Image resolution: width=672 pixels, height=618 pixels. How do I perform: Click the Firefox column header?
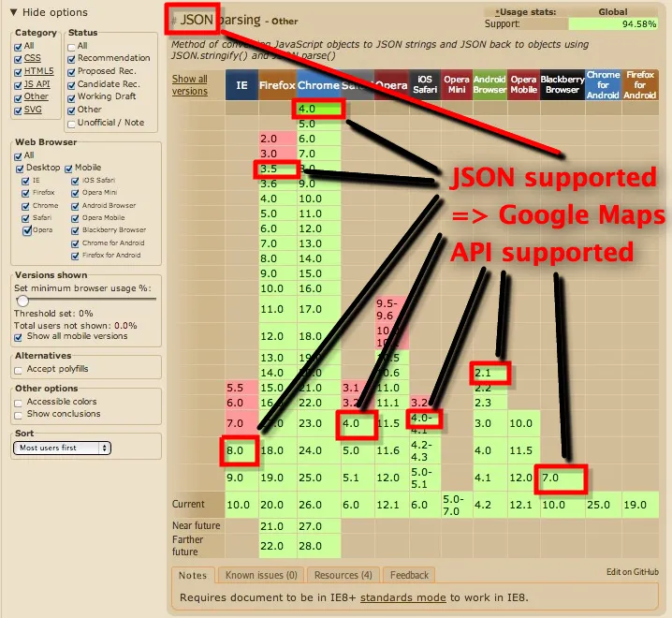click(278, 85)
